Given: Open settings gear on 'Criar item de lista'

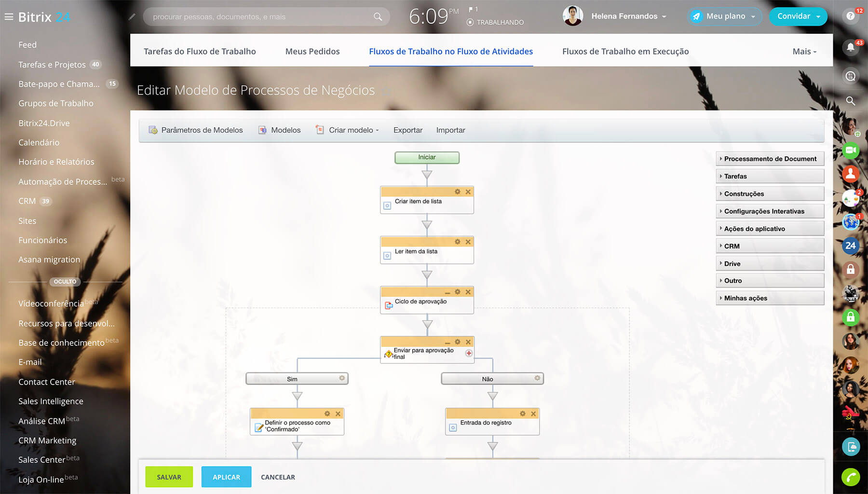Looking at the screenshot, I should pos(457,192).
